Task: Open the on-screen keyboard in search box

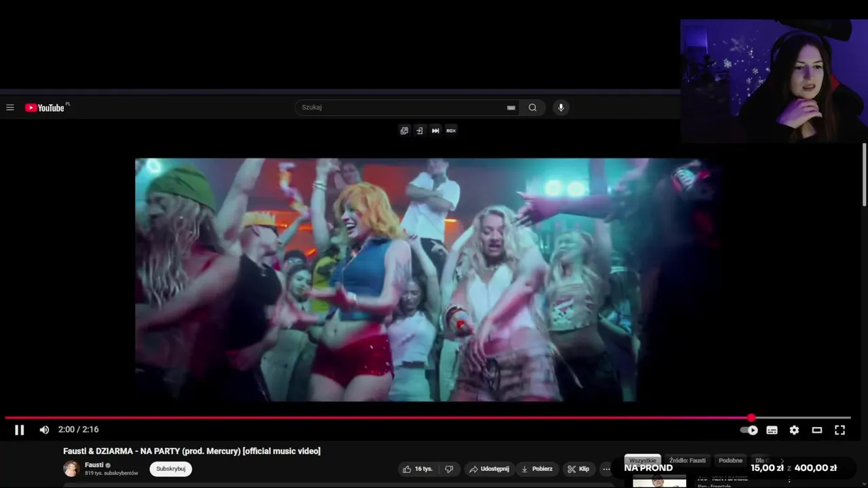Action: tap(511, 107)
